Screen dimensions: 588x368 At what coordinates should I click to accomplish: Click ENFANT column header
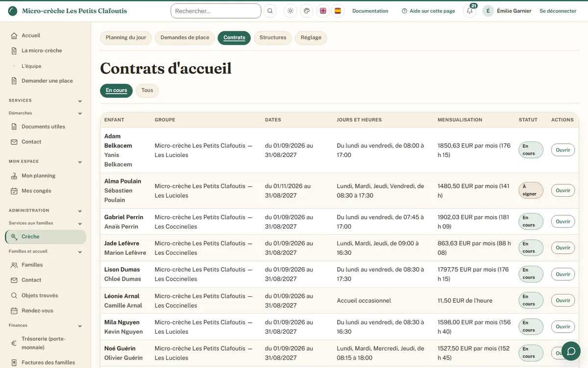114,120
